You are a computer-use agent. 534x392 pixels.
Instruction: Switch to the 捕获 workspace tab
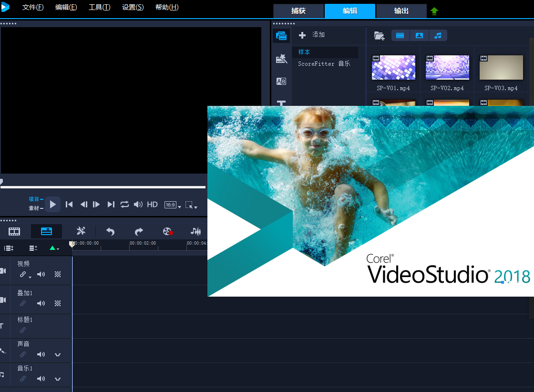point(298,11)
